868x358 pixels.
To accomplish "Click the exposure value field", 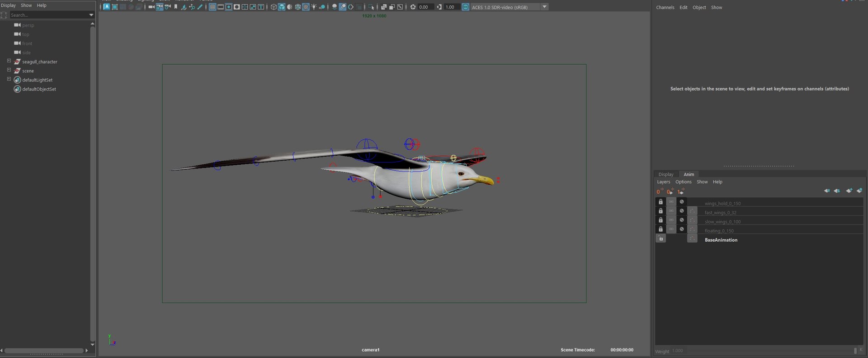I will tap(425, 7).
